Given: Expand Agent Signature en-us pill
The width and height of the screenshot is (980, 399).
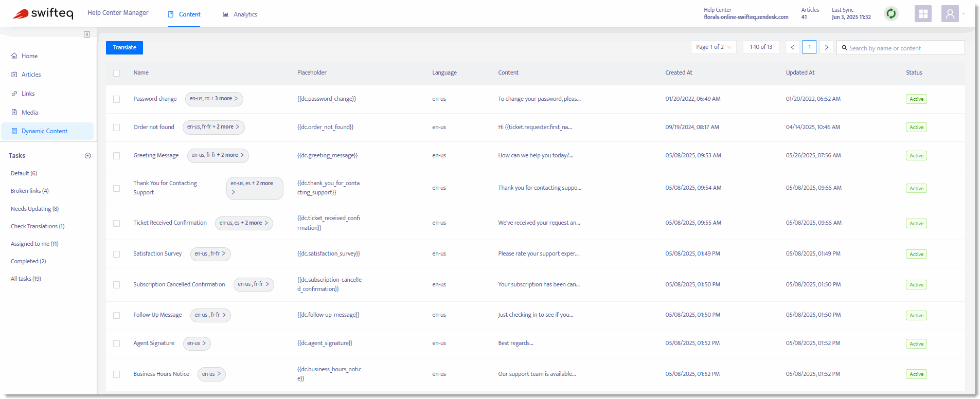Looking at the screenshot, I should click(197, 343).
